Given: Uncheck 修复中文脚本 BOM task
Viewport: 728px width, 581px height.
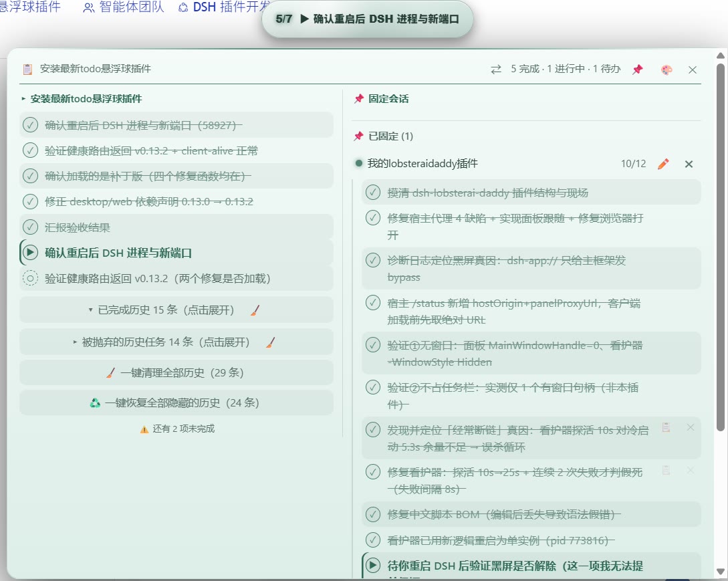Looking at the screenshot, I should 373,514.
